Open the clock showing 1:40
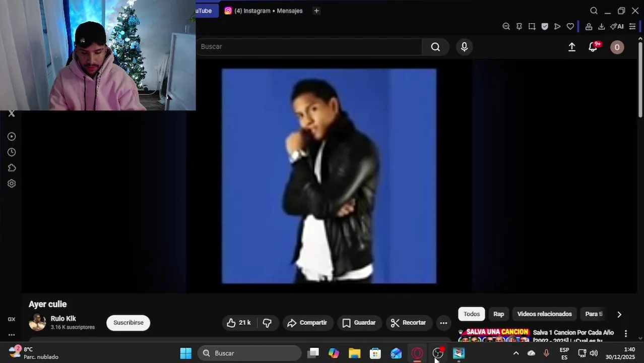This screenshot has width=644, height=363. [621, 353]
